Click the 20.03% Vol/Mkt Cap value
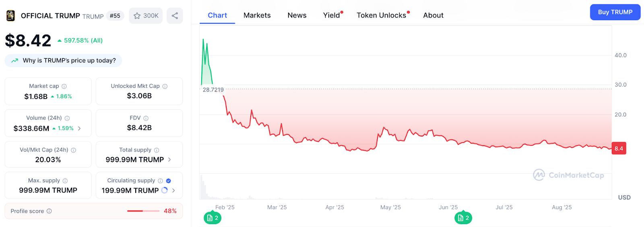 click(48, 160)
